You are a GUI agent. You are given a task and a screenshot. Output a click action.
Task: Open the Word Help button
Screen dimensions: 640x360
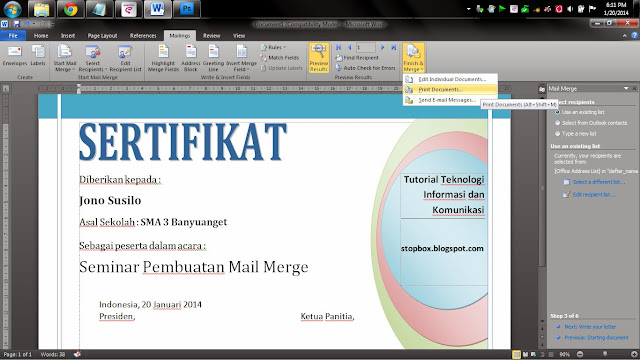(634, 36)
